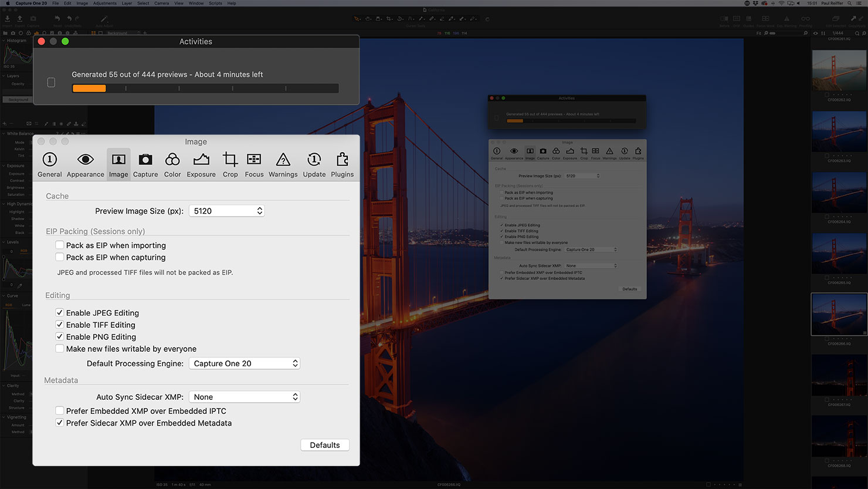Toggle the Proofing glasses icon
The width and height of the screenshot is (868, 489).
(806, 20)
